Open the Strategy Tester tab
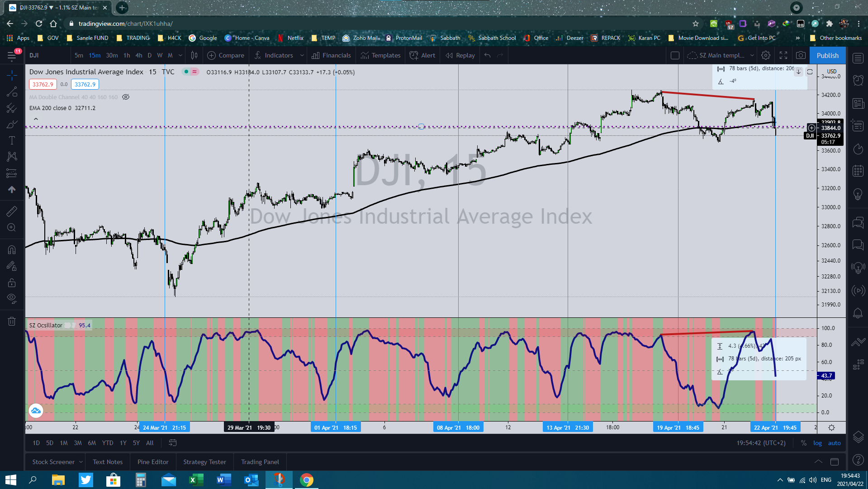The height and width of the screenshot is (489, 868). [204, 462]
